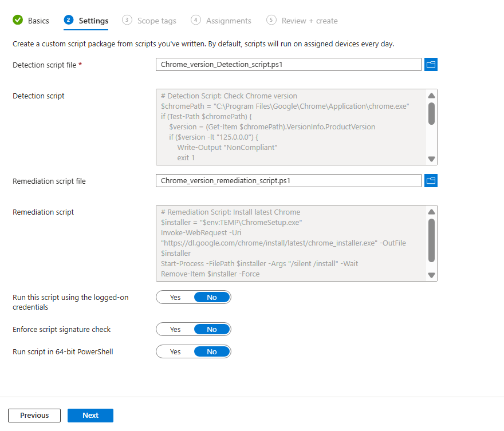
Task: Click the '# Remediation Script: Install latest Chrome' line
Action: click(230, 212)
